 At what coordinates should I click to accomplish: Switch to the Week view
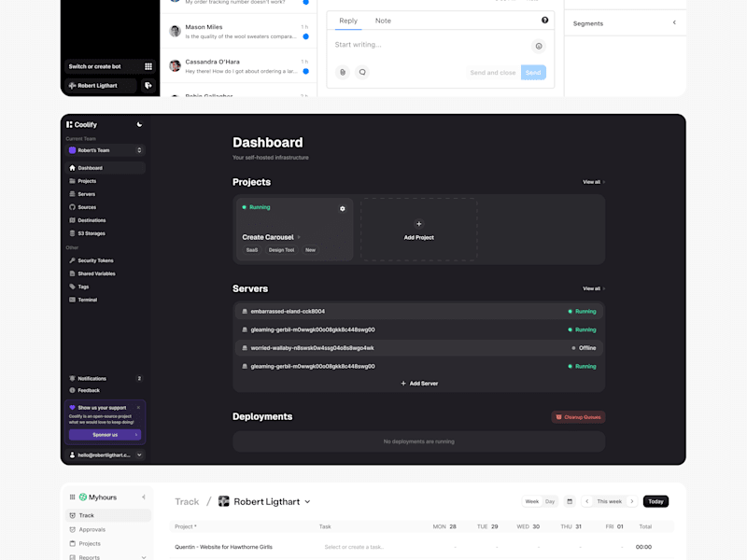[532, 501]
